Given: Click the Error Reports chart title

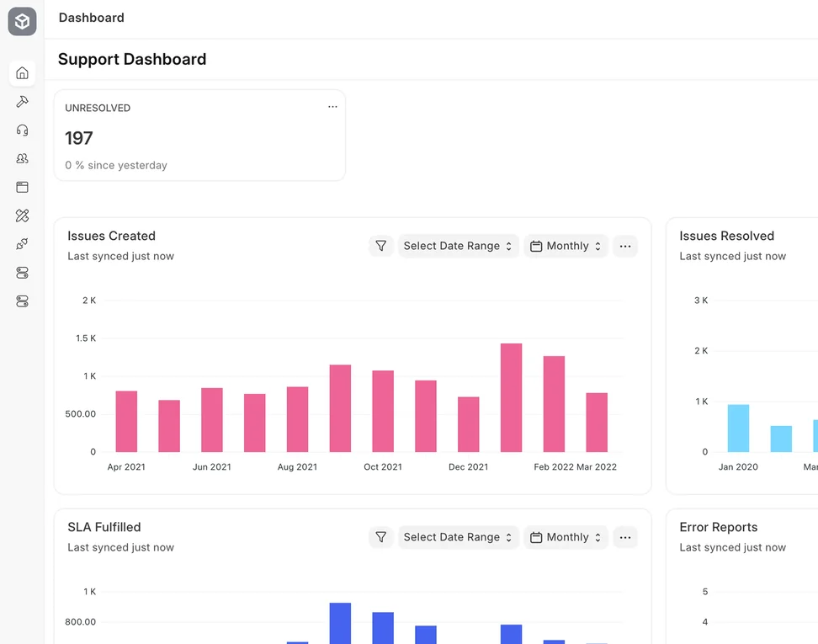Looking at the screenshot, I should pos(718,527).
